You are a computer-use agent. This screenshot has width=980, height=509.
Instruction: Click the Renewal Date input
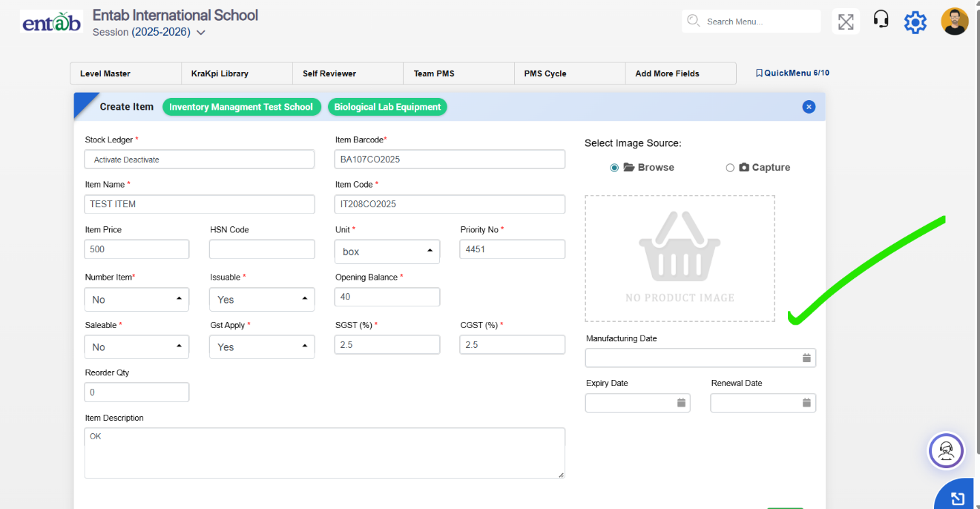tap(763, 403)
